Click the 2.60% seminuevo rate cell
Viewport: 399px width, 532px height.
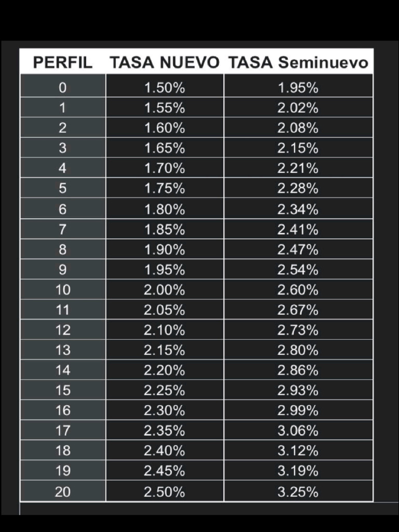coord(298,290)
